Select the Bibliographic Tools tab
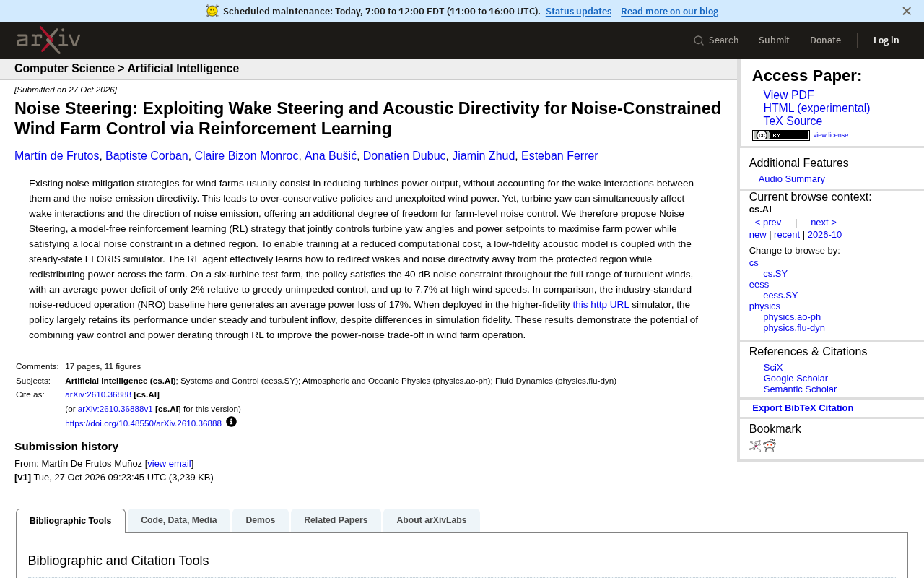924x578 pixels. click(x=71, y=521)
